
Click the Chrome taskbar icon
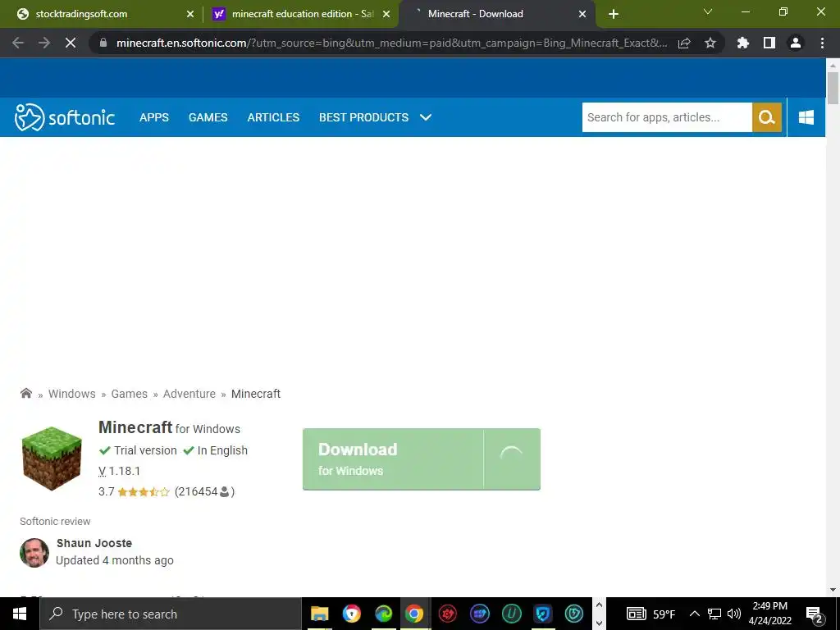(414, 614)
